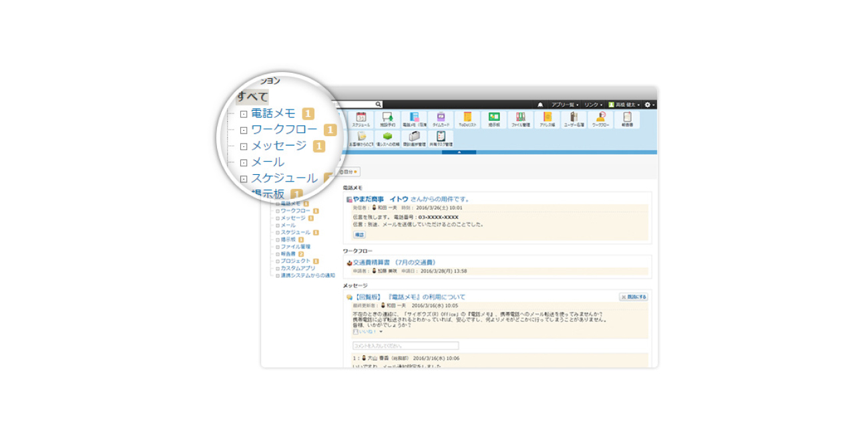Open the リンク dropdown in header
The height and width of the screenshot is (434, 868).
point(592,105)
